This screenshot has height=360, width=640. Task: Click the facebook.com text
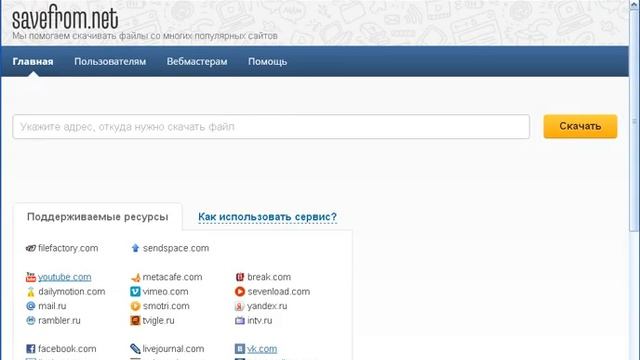click(x=67, y=349)
